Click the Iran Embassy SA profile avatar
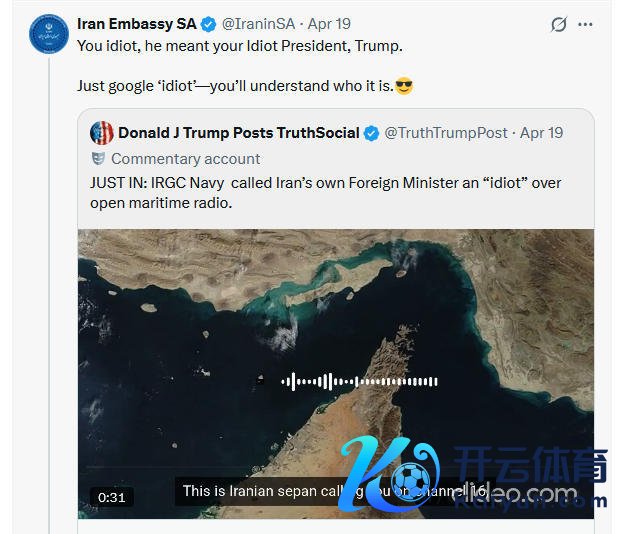The height and width of the screenshot is (534, 623). (x=45, y=35)
